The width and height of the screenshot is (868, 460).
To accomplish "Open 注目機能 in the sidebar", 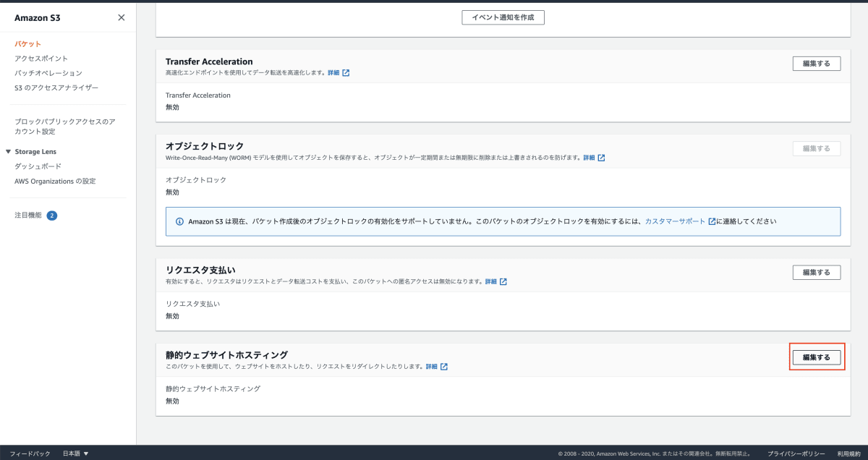I will (x=28, y=216).
